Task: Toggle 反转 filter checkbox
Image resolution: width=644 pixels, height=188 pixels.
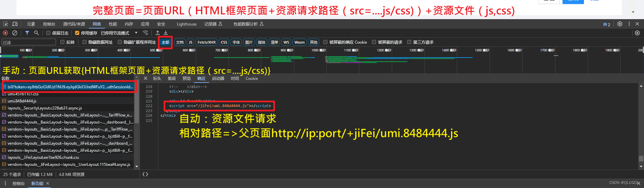Action: [x=62, y=42]
